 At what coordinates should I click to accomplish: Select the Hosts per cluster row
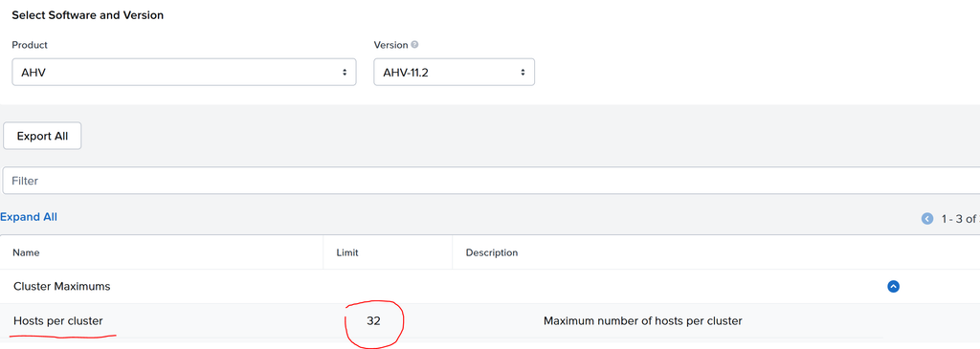[x=490, y=321]
